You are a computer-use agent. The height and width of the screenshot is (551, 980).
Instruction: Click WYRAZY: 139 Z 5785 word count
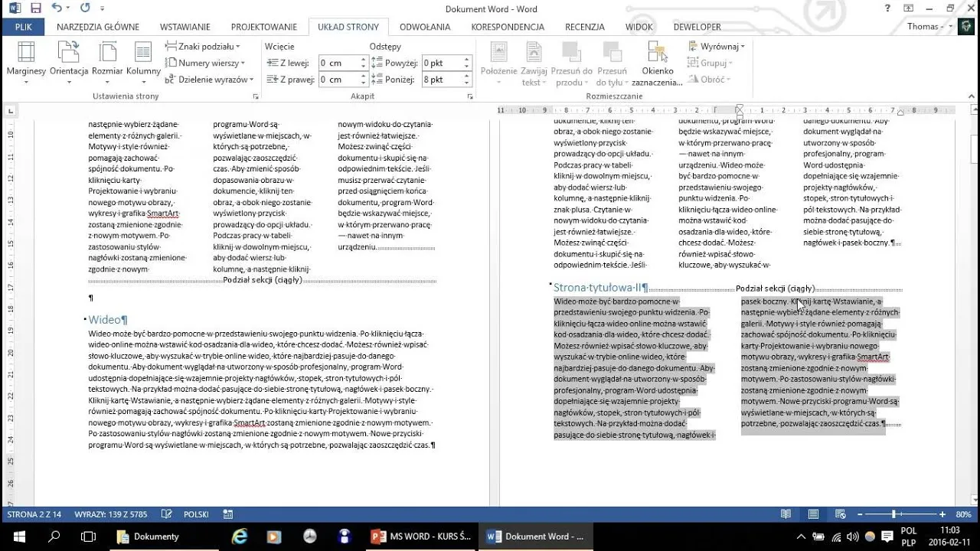[x=109, y=514]
